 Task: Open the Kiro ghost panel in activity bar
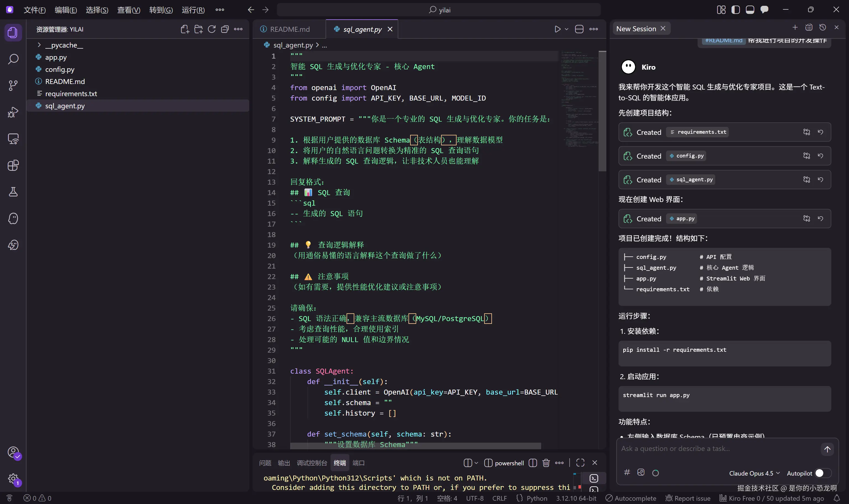[x=13, y=218]
